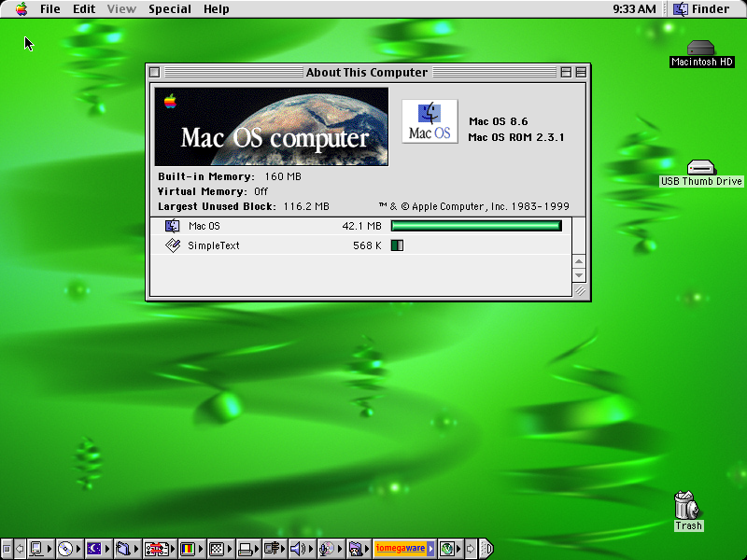Open the Energy Saver popup arrow
Viewport: 747px width, 560px height.
pos(107,549)
